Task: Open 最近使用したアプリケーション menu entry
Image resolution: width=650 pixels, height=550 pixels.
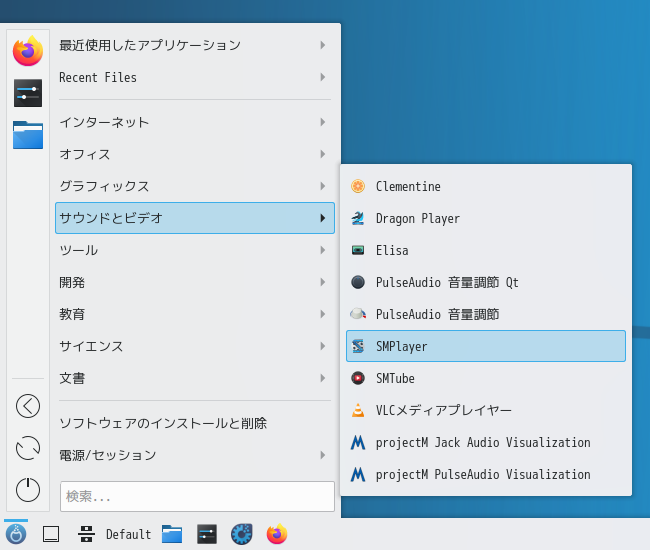Action: pyautogui.click(x=195, y=45)
